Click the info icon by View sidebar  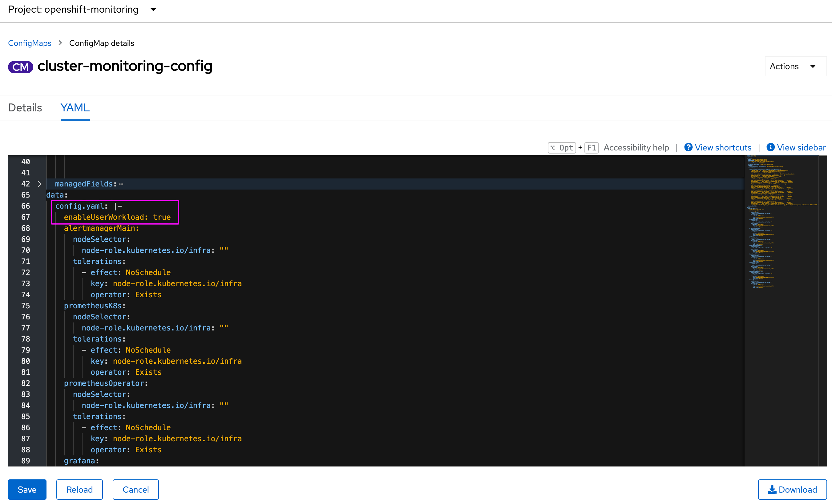tap(770, 147)
